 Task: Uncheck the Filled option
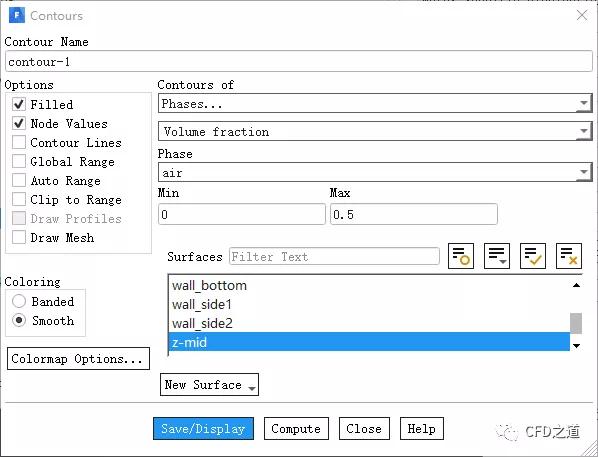[x=19, y=104]
